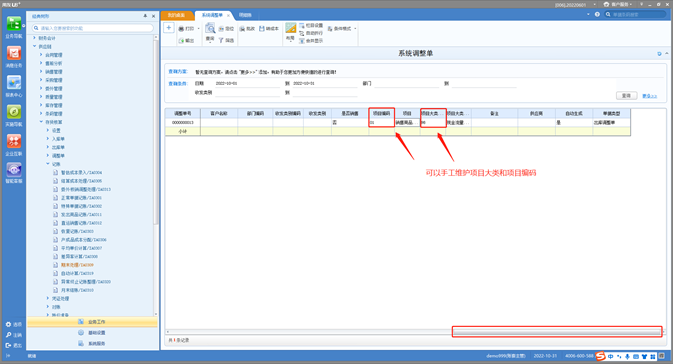Open 正常单据记账/IA0301 tree item
The height and width of the screenshot is (364, 673).
81,197
